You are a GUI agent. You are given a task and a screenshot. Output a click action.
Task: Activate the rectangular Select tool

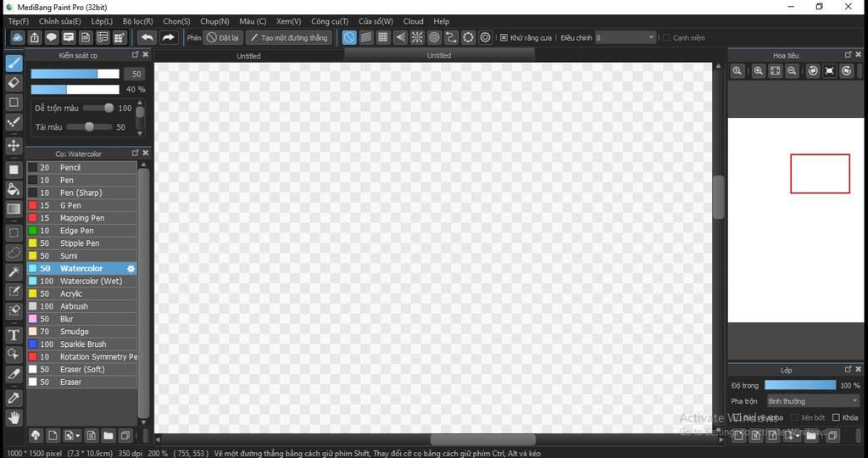click(x=14, y=233)
